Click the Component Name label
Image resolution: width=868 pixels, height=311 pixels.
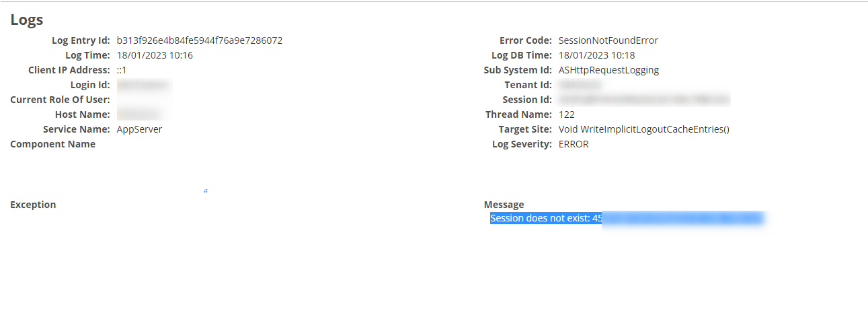[52, 144]
